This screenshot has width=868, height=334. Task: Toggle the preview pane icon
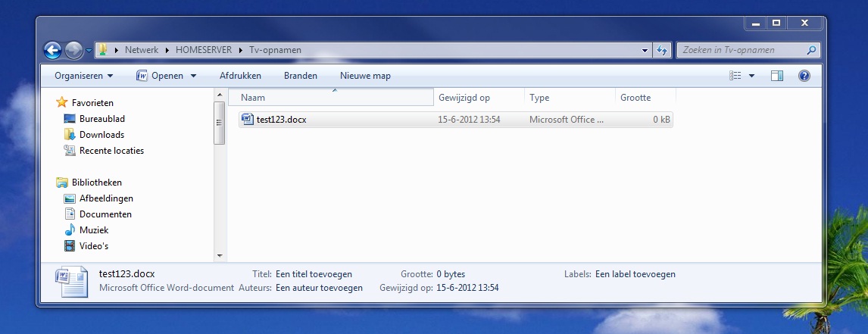click(x=776, y=76)
